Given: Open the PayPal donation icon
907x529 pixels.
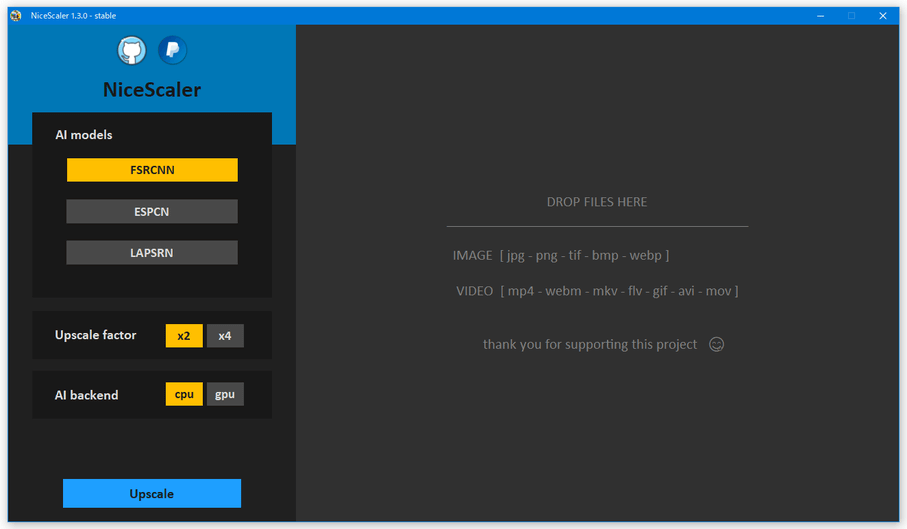Looking at the screenshot, I should pos(172,50).
